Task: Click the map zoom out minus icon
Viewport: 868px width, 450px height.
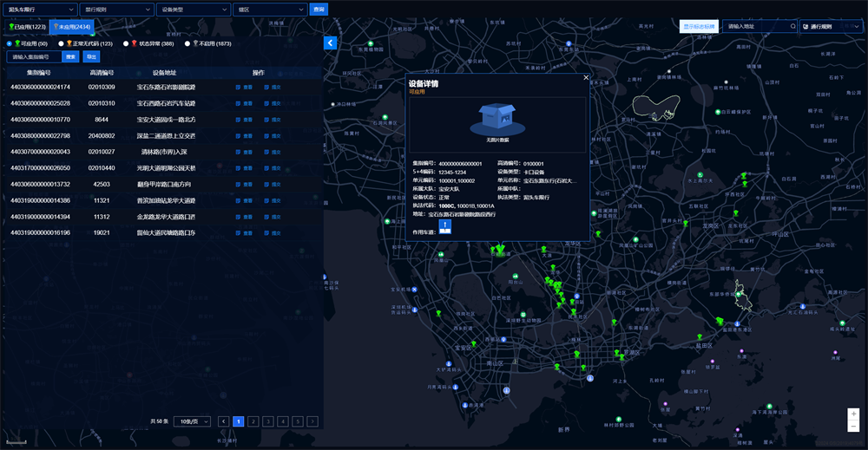Action: click(853, 427)
